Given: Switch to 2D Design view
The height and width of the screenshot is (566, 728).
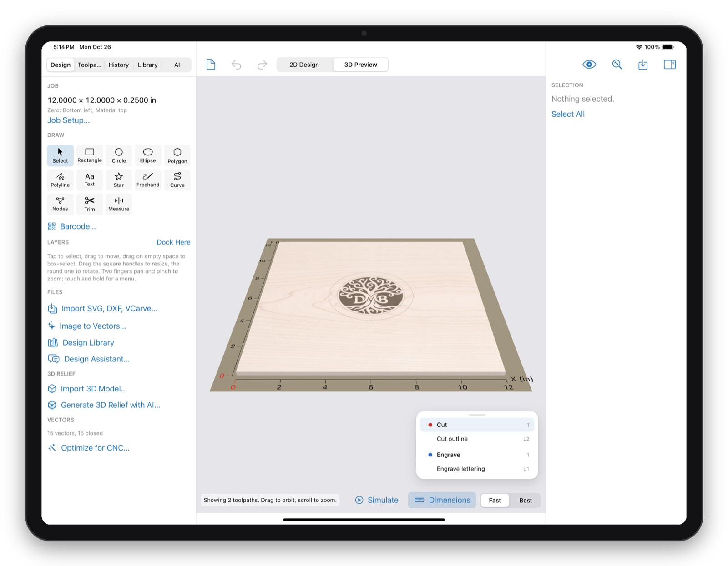Looking at the screenshot, I should (x=304, y=65).
